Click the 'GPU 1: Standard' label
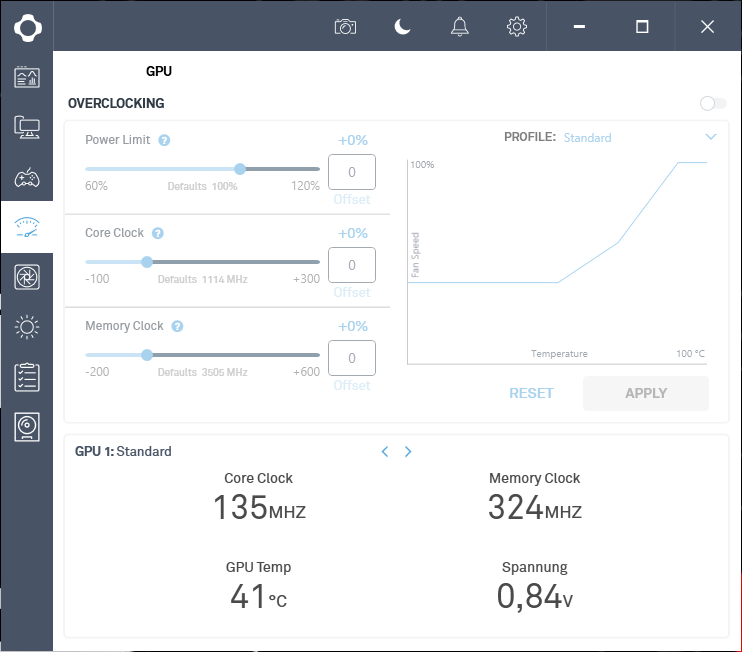742x652 pixels. coord(123,451)
